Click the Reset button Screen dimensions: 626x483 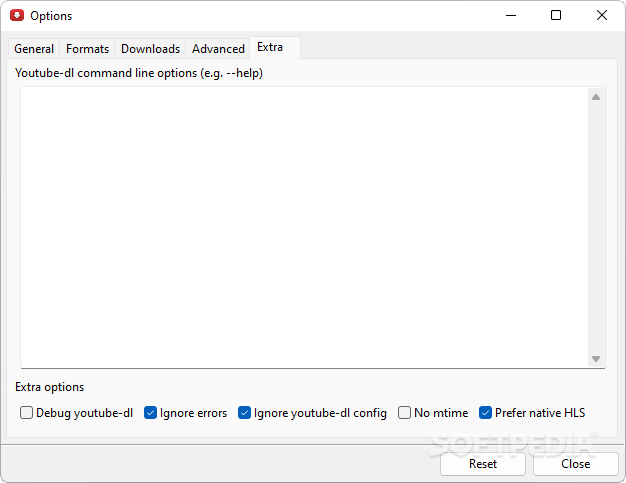coord(483,464)
